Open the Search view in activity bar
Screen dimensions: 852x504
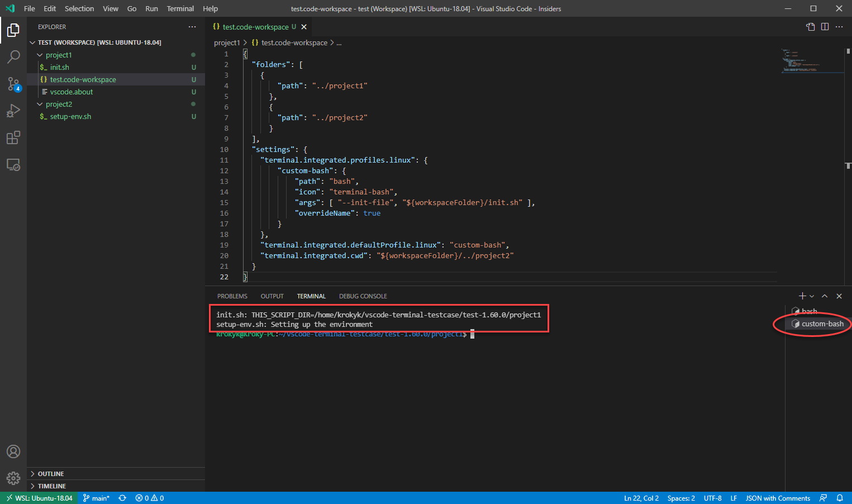coord(13,56)
